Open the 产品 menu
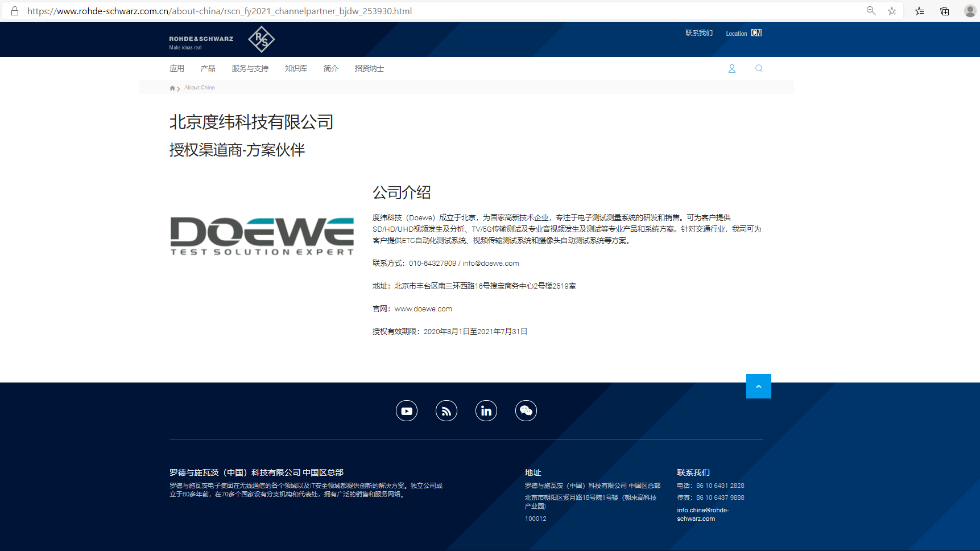The image size is (980, 551). pos(208,68)
